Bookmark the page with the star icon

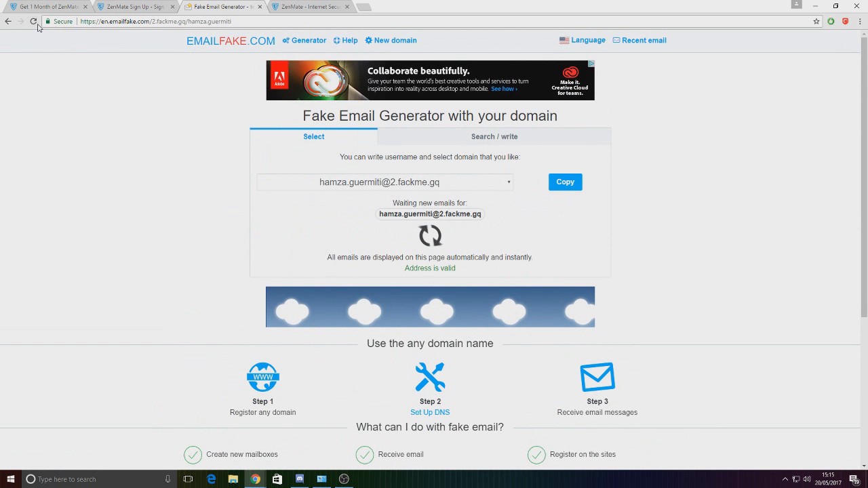coord(816,22)
